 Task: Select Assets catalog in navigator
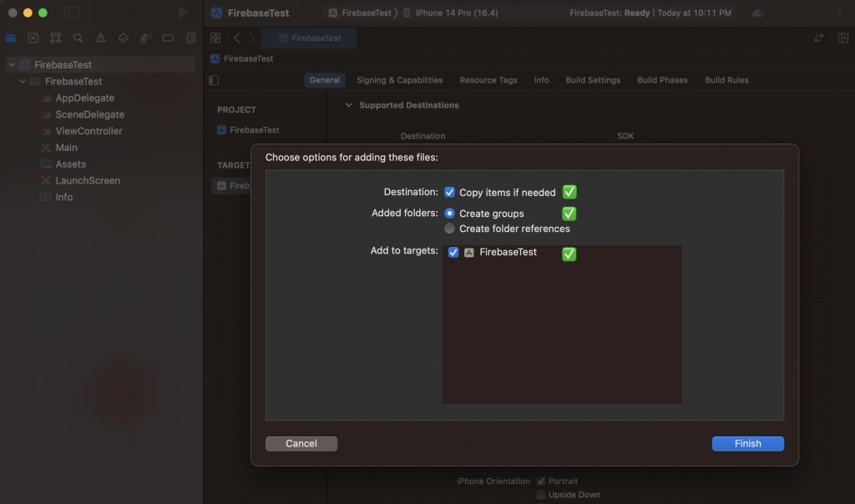(x=71, y=164)
